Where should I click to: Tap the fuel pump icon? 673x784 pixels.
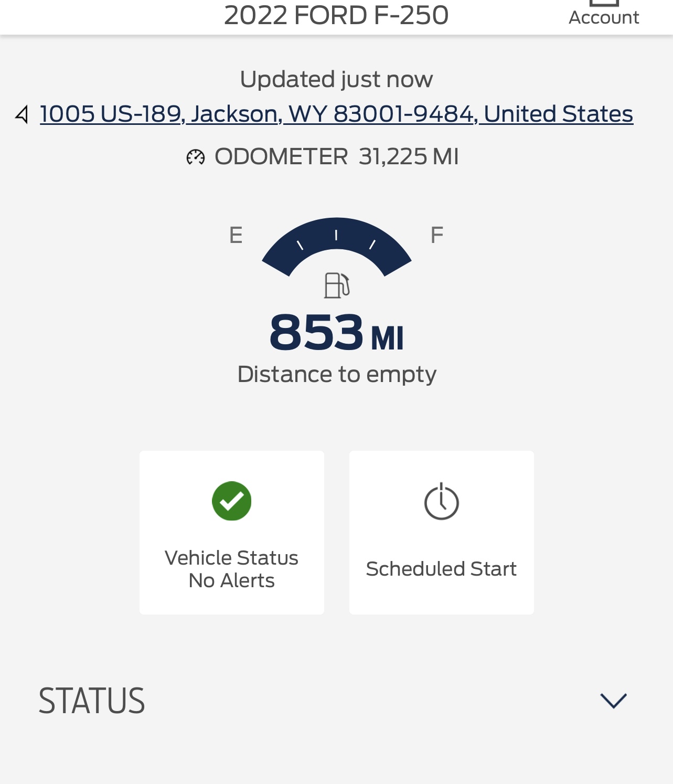pos(336,285)
